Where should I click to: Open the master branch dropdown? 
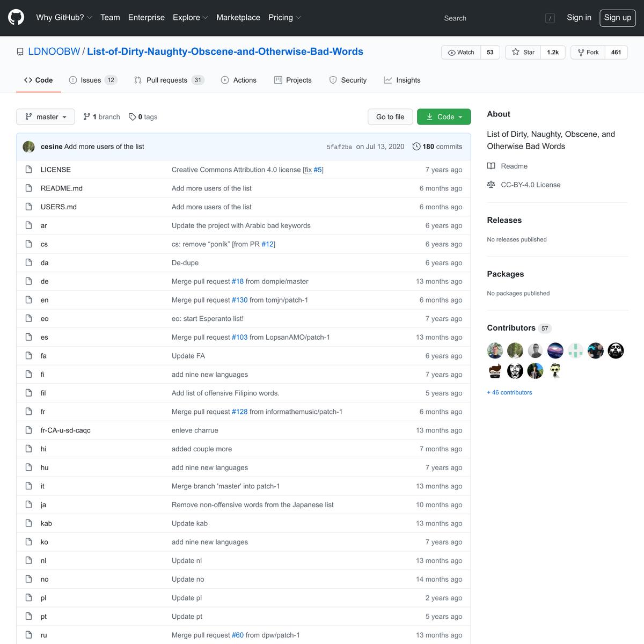tap(46, 117)
